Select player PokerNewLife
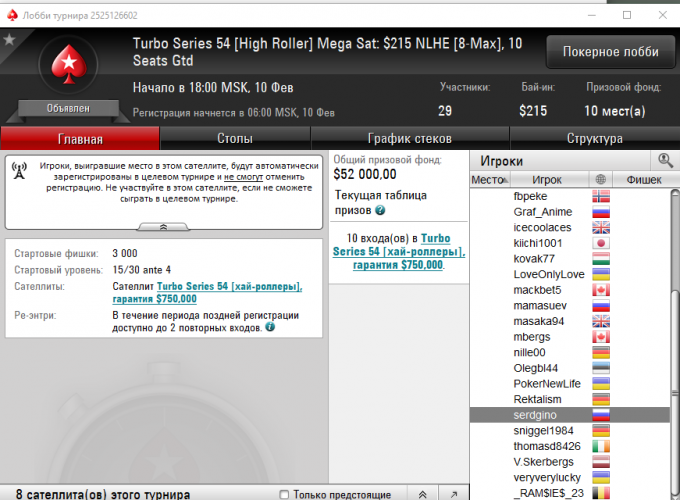The height and width of the screenshot is (500, 680). pos(570,384)
